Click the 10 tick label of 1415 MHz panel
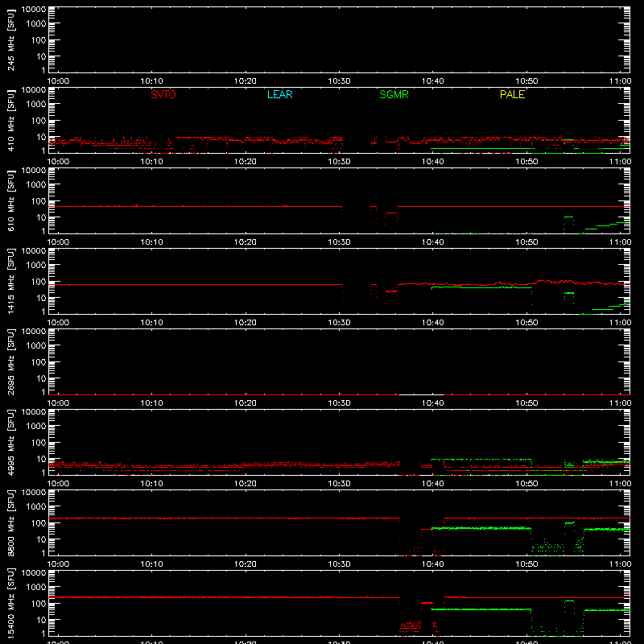Viewport: 644px width, 644px height. (42, 298)
